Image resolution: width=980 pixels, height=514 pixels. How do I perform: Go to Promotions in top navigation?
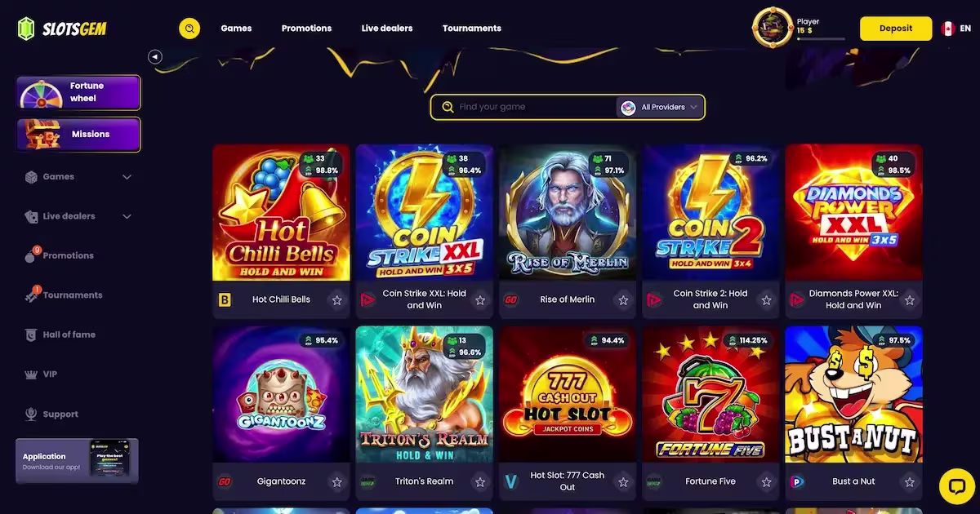[x=306, y=29]
